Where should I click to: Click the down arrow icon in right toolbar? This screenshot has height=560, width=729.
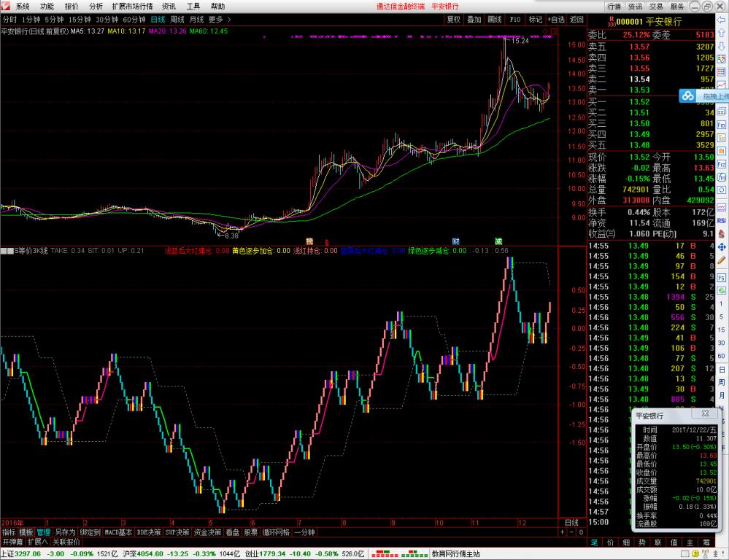coord(721,46)
